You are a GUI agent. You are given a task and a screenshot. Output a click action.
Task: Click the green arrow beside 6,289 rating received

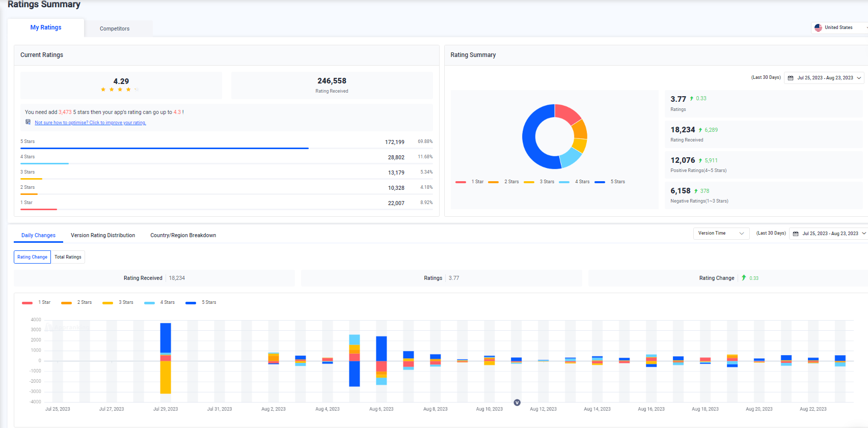point(700,130)
